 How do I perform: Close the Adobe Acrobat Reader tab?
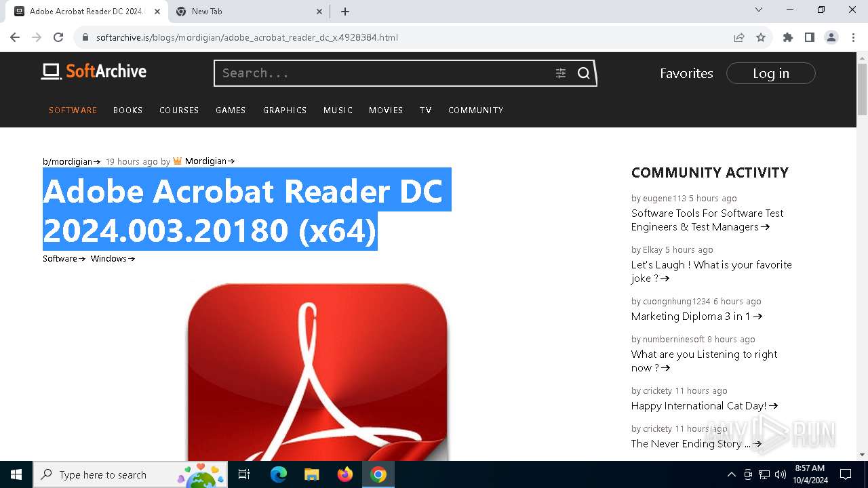157,12
